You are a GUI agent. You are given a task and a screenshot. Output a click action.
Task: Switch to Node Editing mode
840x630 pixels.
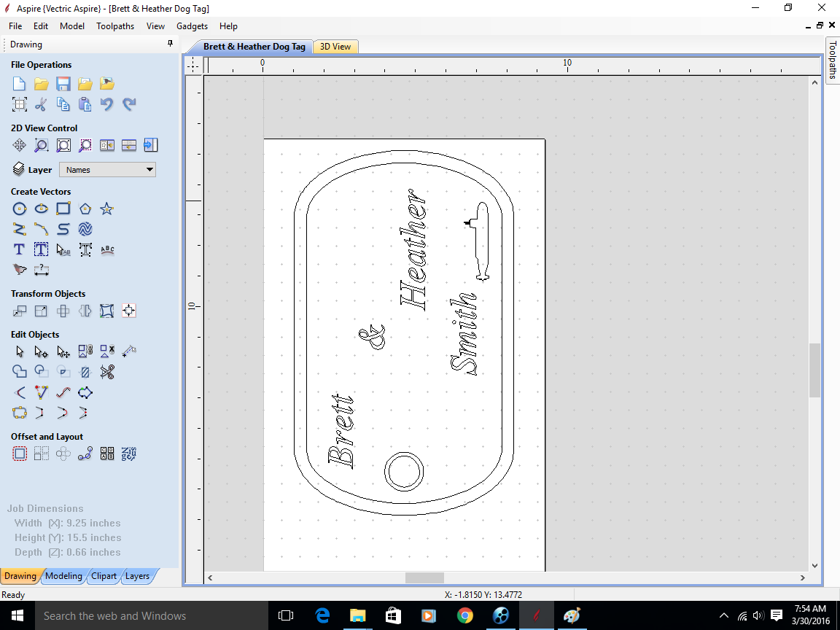pos(42,351)
